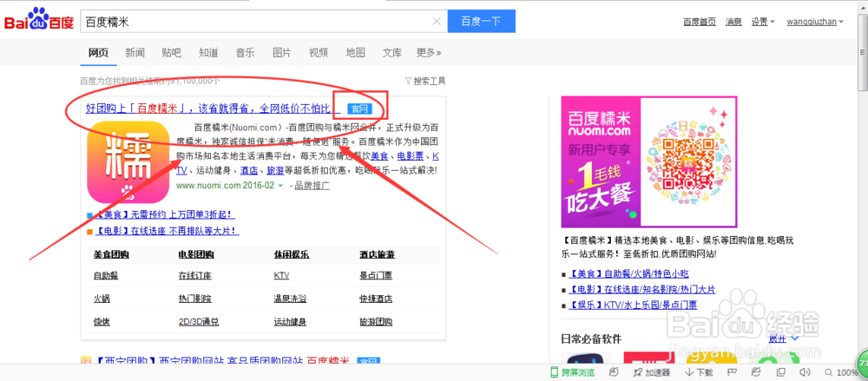Click the 休闲娱乐 column heading
The image size is (868, 381).
click(292, 255)
